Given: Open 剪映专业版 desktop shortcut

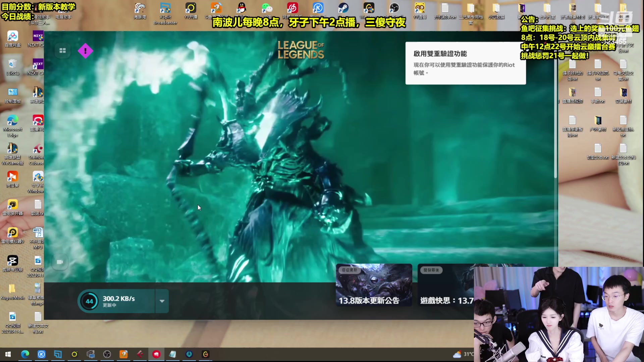Looking at the screenshot, I should (13, 264).
